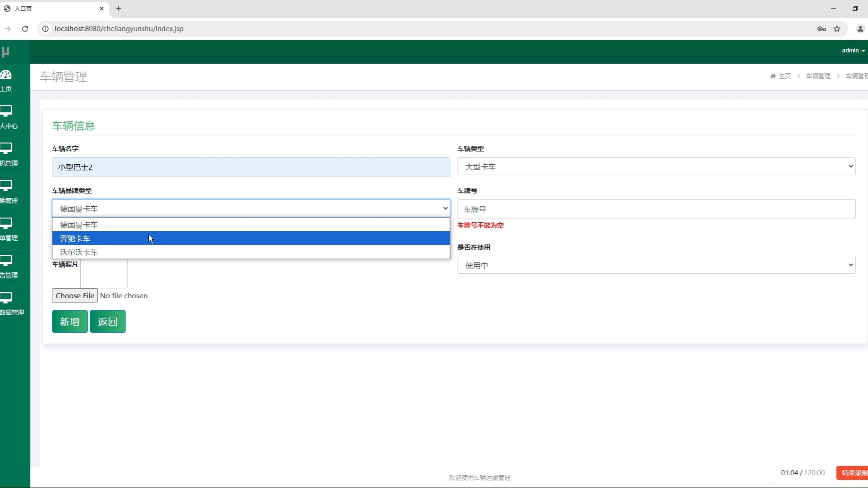Open the order management sidebar icon
The height and width of the screenshot is (488, 868).
(6, 223)
